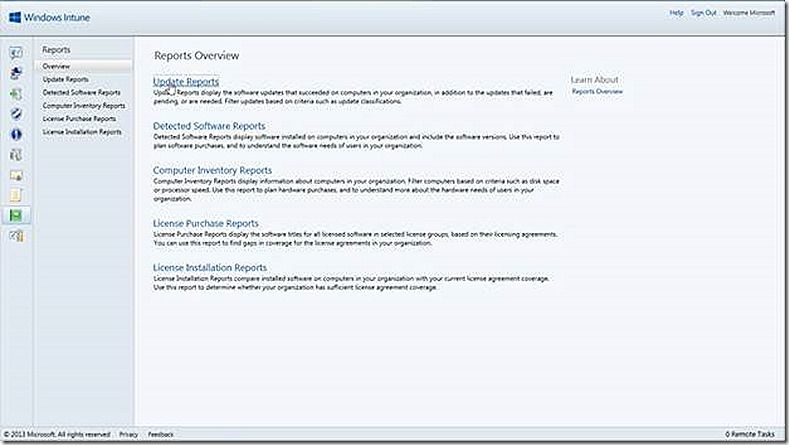Viewport: 789px width, 445px height.
Task: Open Reports Overview under Learn About
Action: point(597,92)
